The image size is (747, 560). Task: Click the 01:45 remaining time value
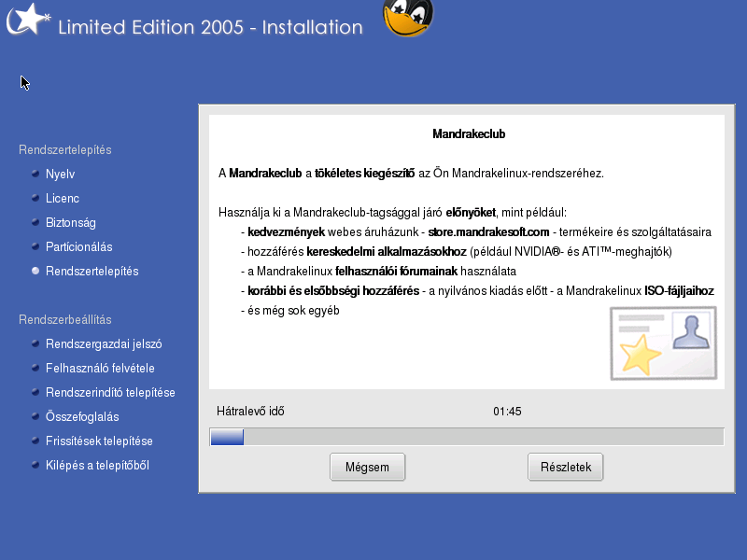pos(507,412)
